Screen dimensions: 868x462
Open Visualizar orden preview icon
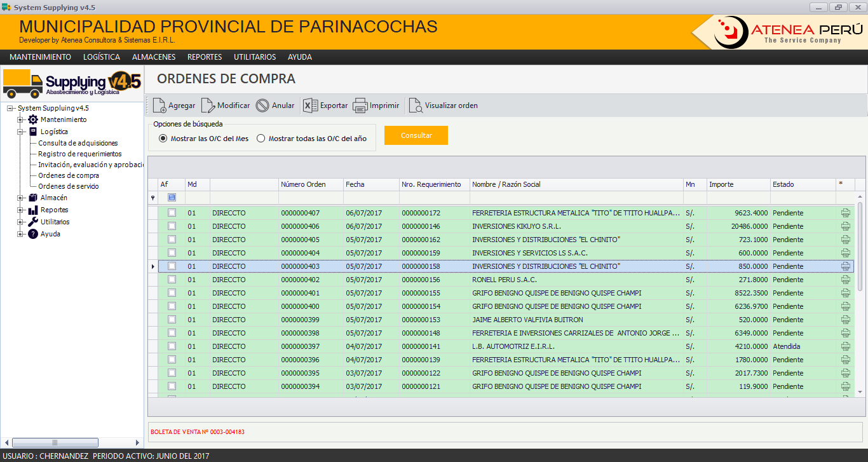[416, 105]
